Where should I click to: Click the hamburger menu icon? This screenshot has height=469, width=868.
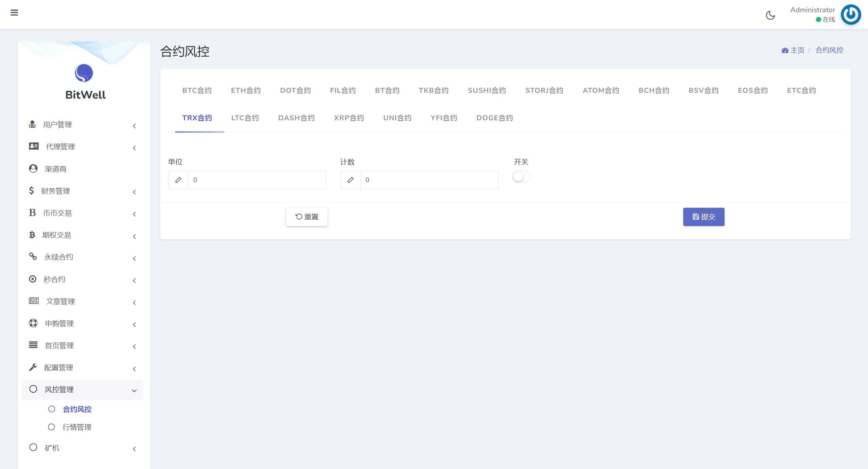[x=14, y=13]
